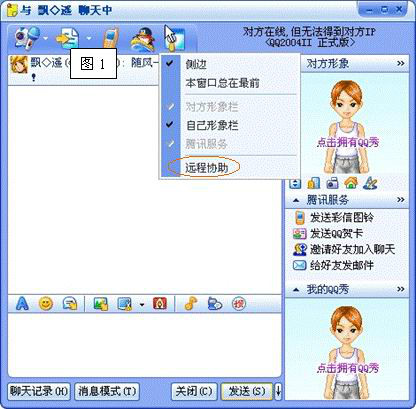Expand the 对方形象 panel double chevron
The image size is (416, 409).
[401, 63]
